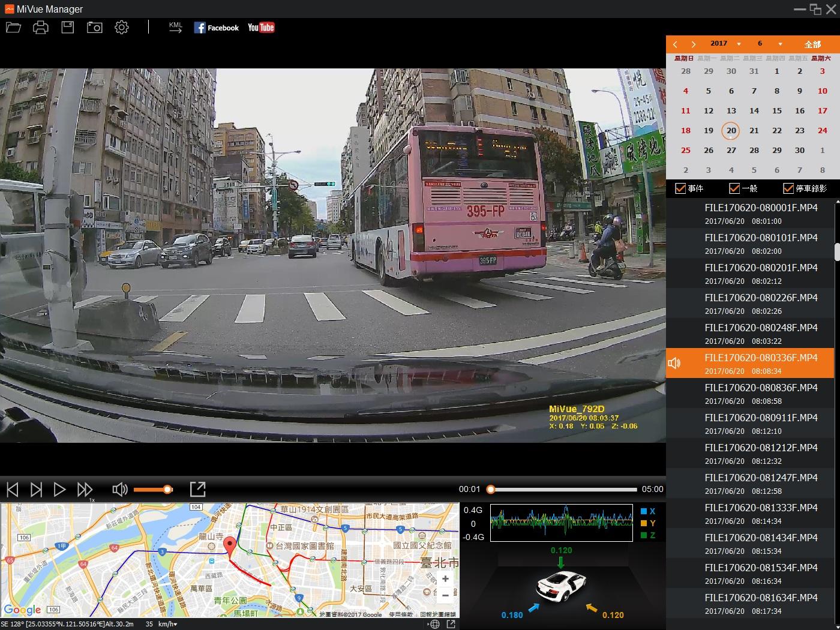Select FILE170620-081434F.MP4
This screenshot has width=840, height=630.
click(x=750, y=544)
